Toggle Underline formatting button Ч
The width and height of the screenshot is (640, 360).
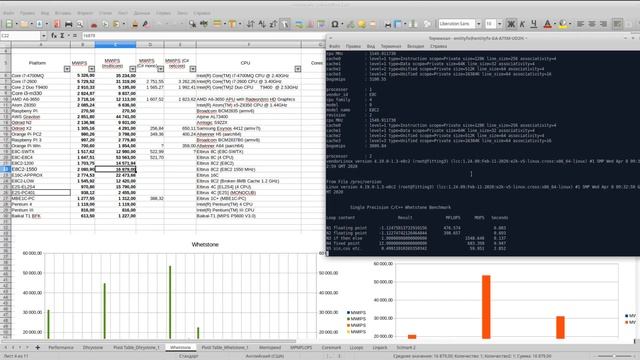tap(533, 24)
